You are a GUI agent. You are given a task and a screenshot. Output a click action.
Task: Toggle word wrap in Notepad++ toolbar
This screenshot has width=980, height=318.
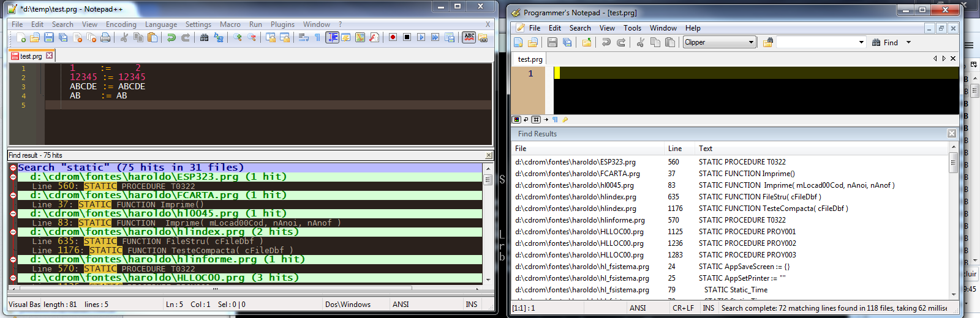303,38
